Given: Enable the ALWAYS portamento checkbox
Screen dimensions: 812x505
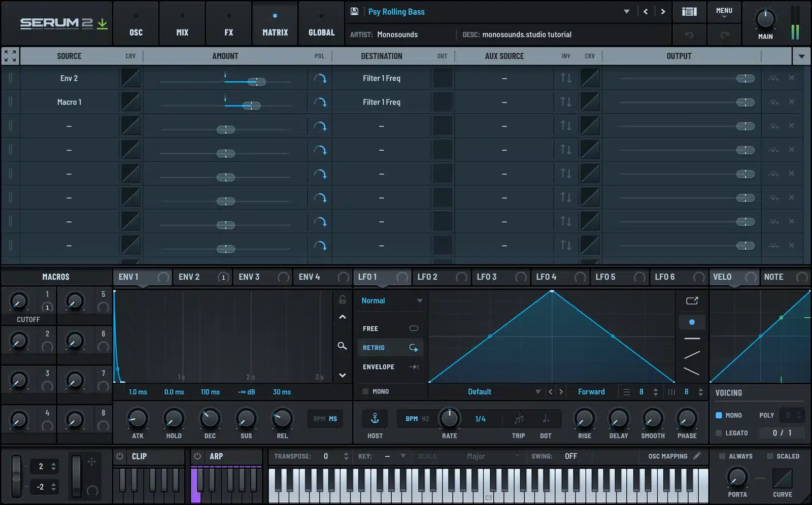Looking at the screenshot, I should 722,456.
